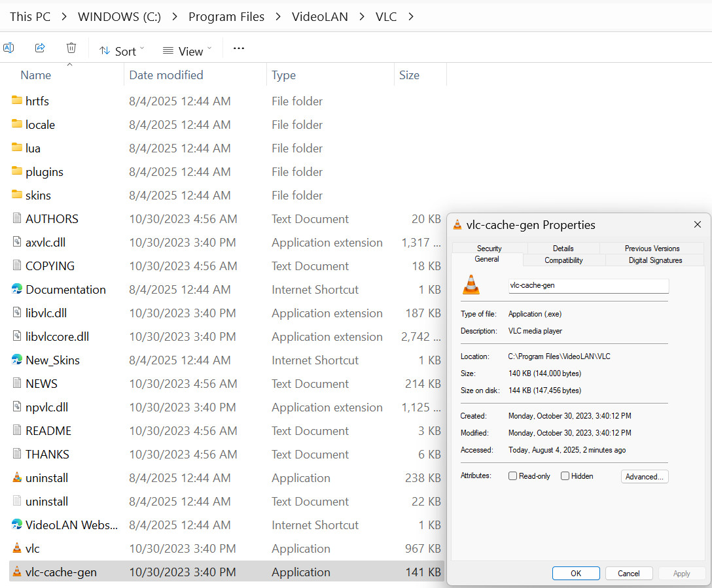Screen dimensions: 712x588
Task: Navigate to WINDOWS (C:) in breadcrumb
Action: coord(119,17)
